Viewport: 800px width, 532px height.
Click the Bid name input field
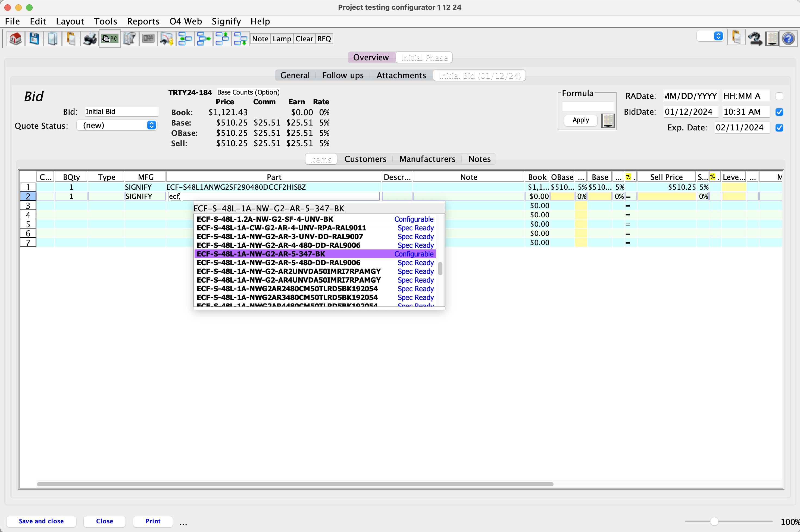point(121,112)
